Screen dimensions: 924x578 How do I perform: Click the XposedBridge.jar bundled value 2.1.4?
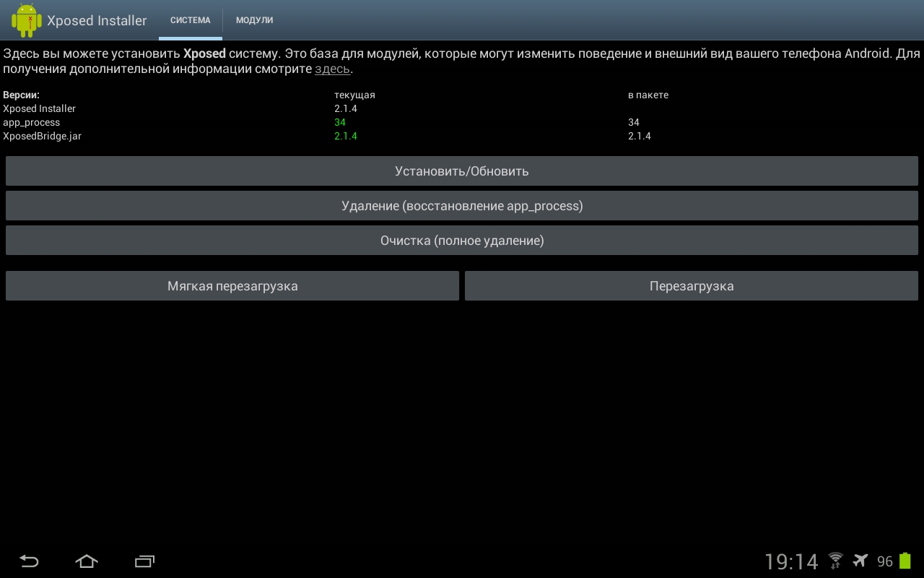click(x=640, y=136)
